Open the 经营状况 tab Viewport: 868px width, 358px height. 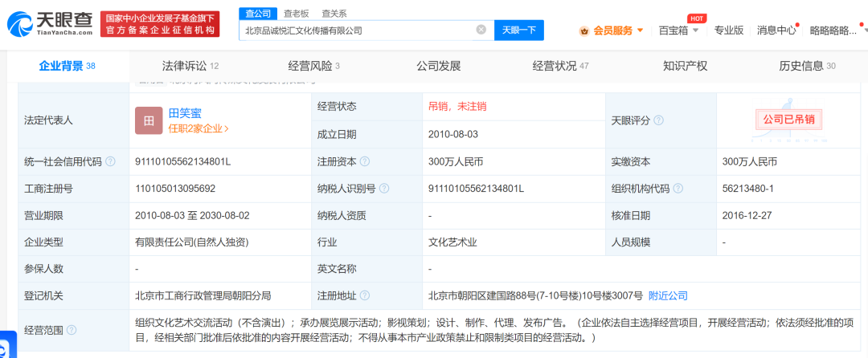(x=560, y=67)
